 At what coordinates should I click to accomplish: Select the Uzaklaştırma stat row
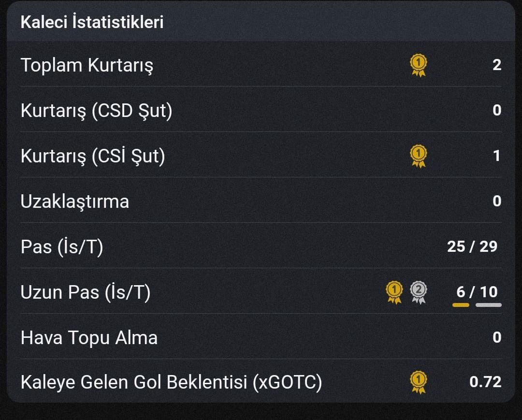tap(261, 202)
